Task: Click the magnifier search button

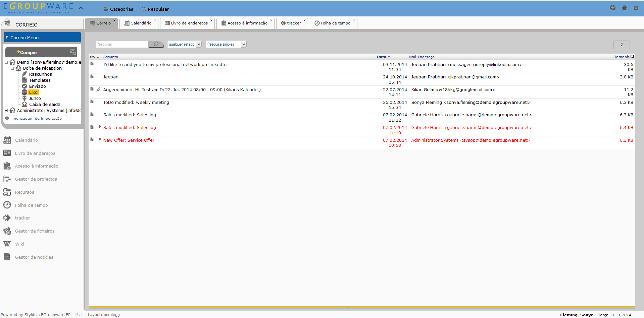Action: [156, 44]
